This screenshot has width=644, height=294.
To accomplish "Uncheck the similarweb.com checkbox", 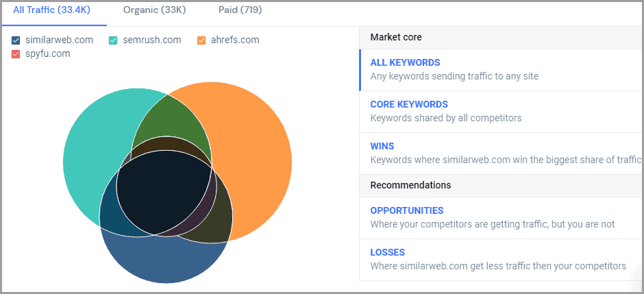I will (x=16, y=40).
